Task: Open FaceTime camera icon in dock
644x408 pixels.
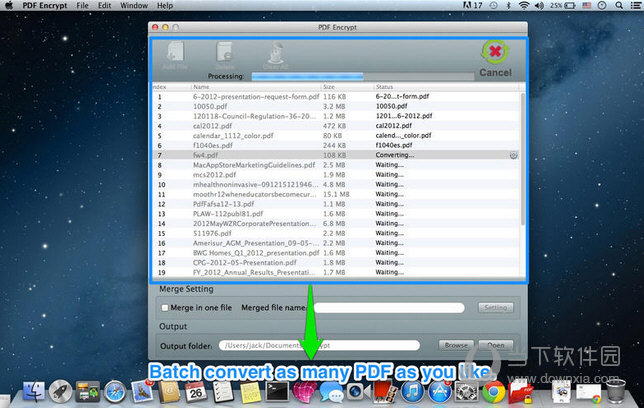Action: pyautogui.click(x=358, y=391)
